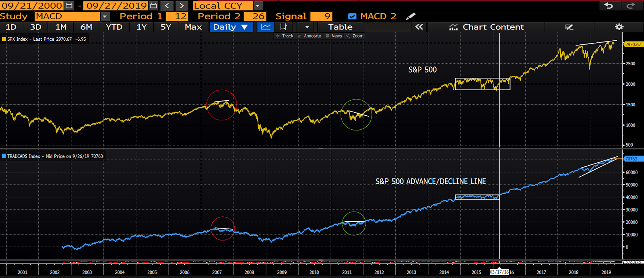The height and width of the screenshot is (278, 644).
Task: Click the start date field 09/21/2000
Action: point(32,6)
